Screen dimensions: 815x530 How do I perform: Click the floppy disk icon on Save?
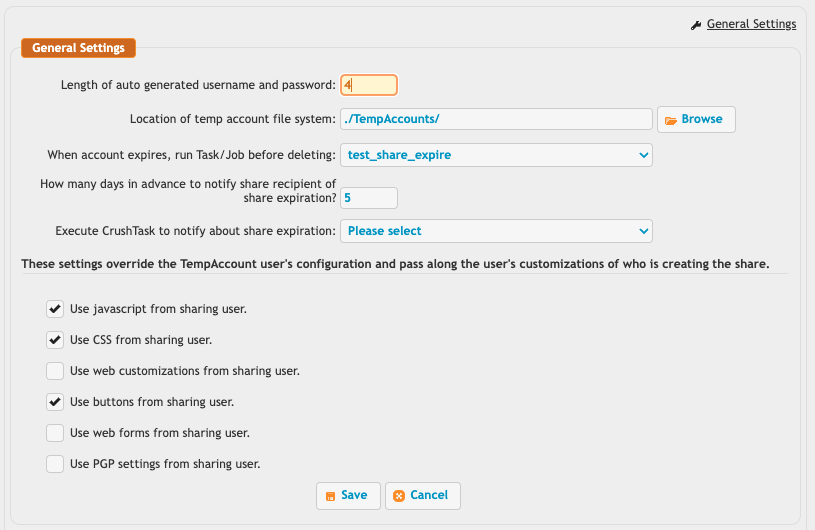click(330, 496)
